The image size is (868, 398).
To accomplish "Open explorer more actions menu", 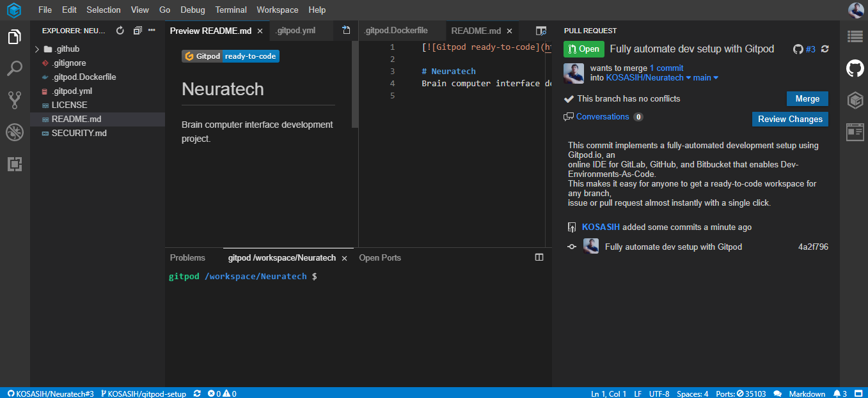I will click(x=152, y=30).
